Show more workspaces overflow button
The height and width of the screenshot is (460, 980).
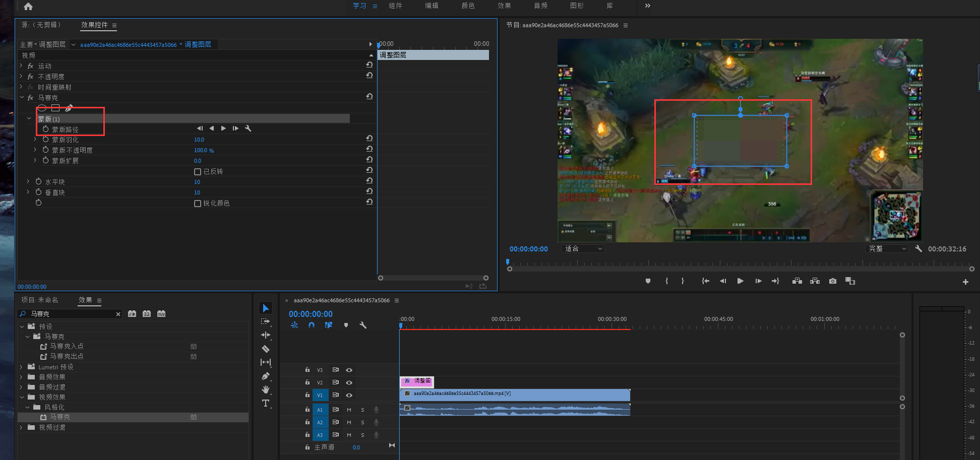pos(648,6)
